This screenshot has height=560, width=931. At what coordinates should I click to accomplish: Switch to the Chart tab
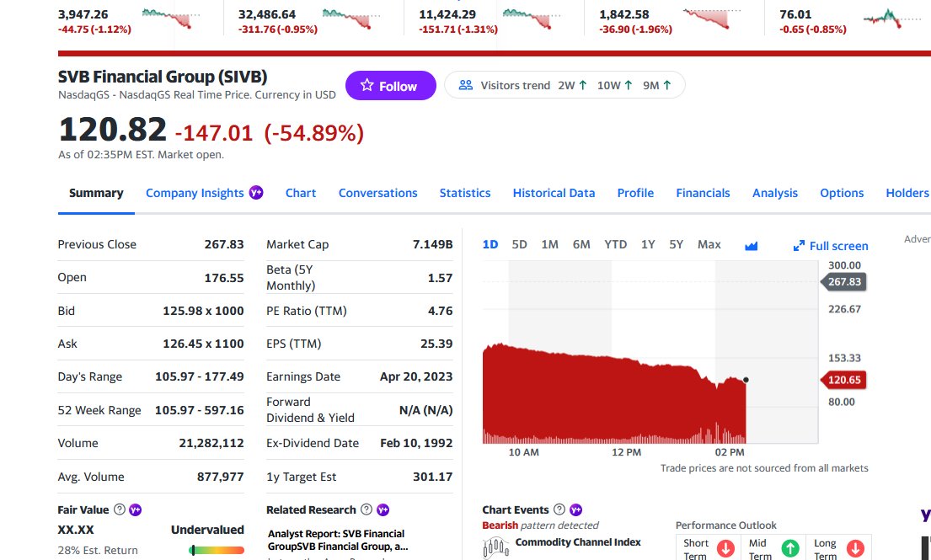(301, 193)
